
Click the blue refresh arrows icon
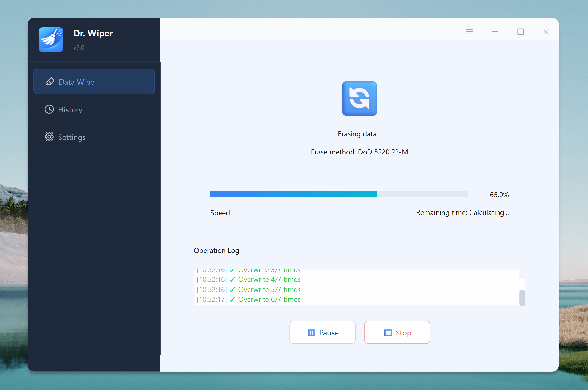[x=359, y=98]
